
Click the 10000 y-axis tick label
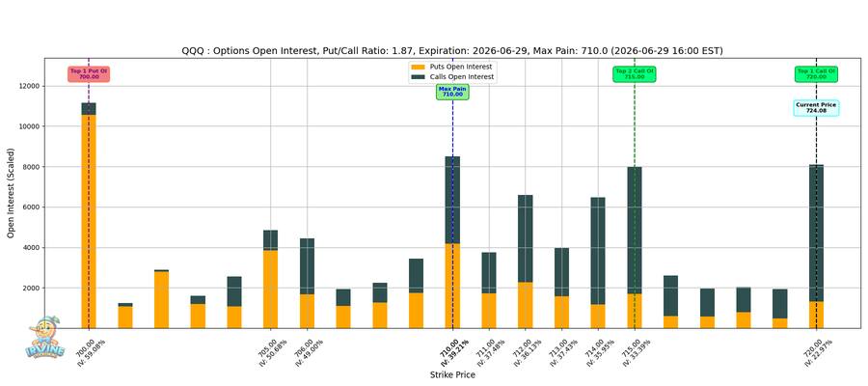[29, 126]
